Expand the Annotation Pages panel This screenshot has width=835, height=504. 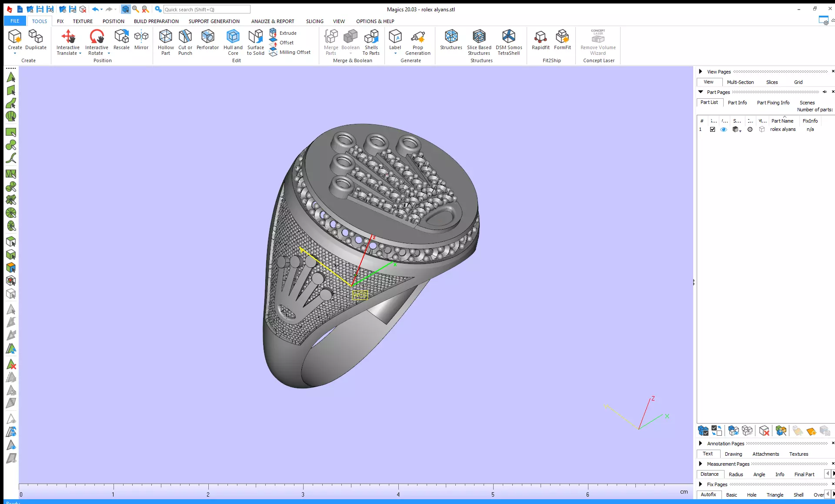pyautogui.click(x=701, y=443)
